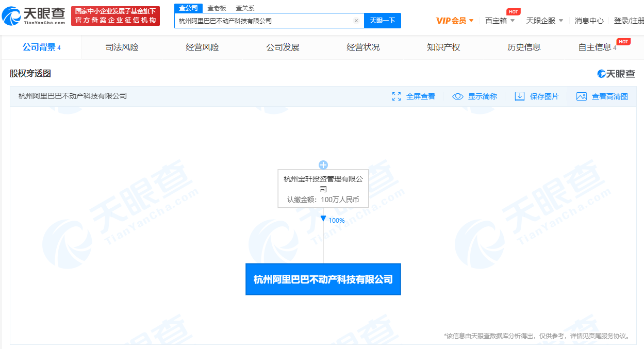Select the 杭州宝轩投资管理有限公司 shareholder node

[323, 189]
